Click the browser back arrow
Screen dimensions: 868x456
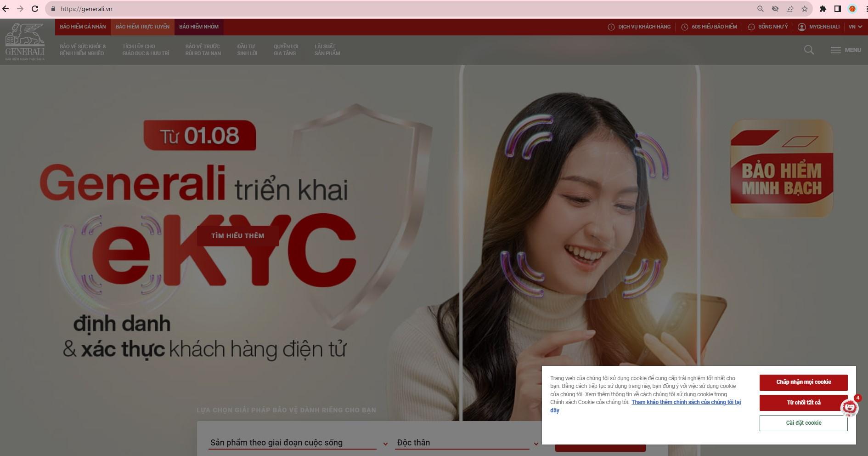pyautogui.click(x=6, y=9)
